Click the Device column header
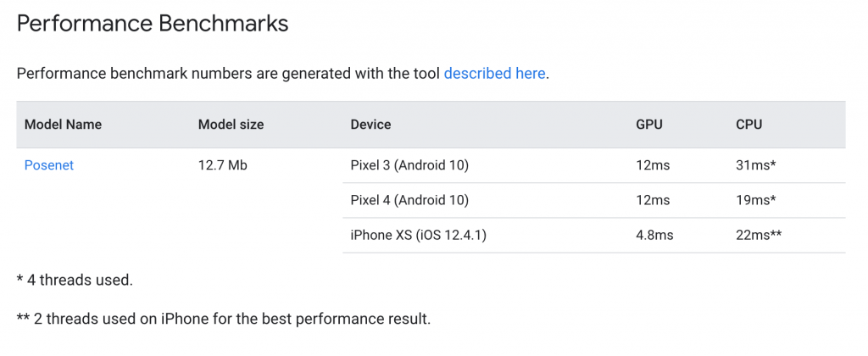The image size is (868, 356). click(370, 125)
